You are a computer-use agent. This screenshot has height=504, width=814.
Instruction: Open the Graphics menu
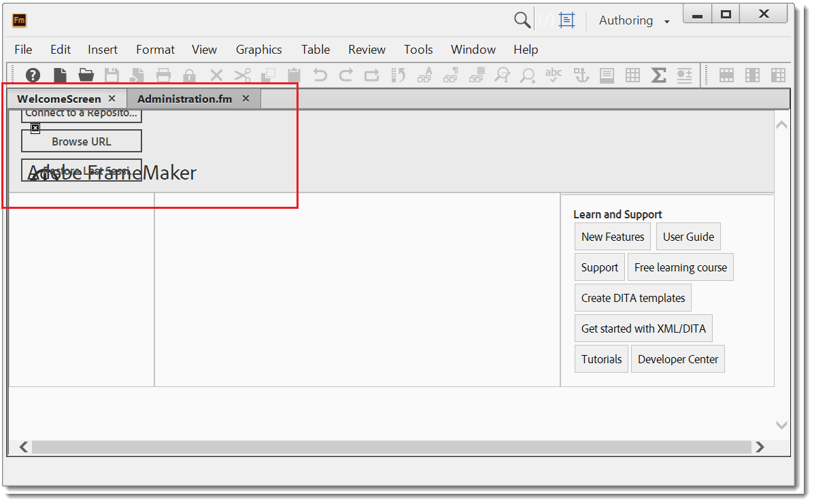(258, 49)
